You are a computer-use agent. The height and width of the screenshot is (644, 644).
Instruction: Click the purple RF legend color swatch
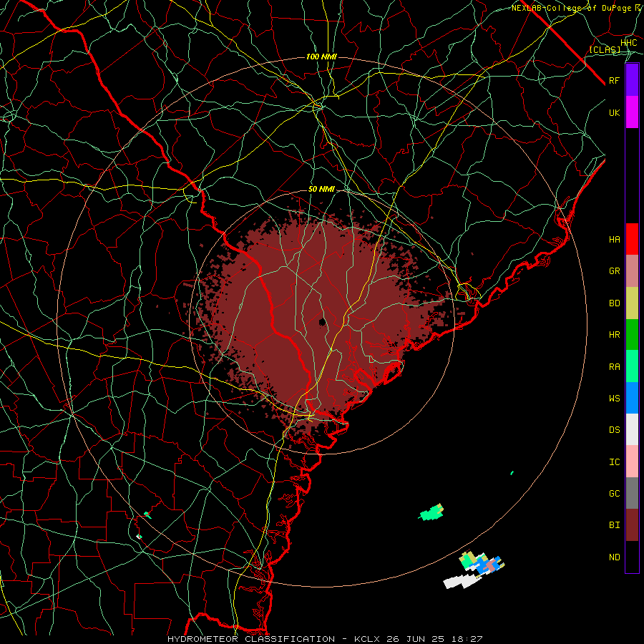click(x=632, y=80)
